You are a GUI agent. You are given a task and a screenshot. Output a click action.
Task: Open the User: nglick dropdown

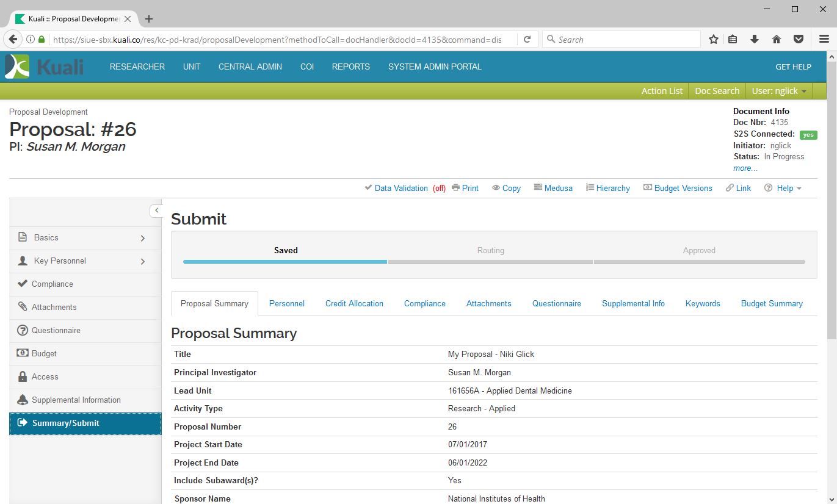(778, 91)
